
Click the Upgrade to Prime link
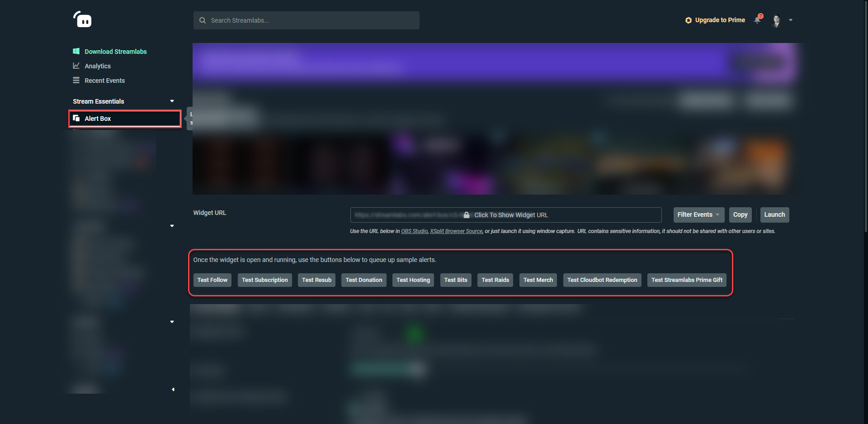720,20
